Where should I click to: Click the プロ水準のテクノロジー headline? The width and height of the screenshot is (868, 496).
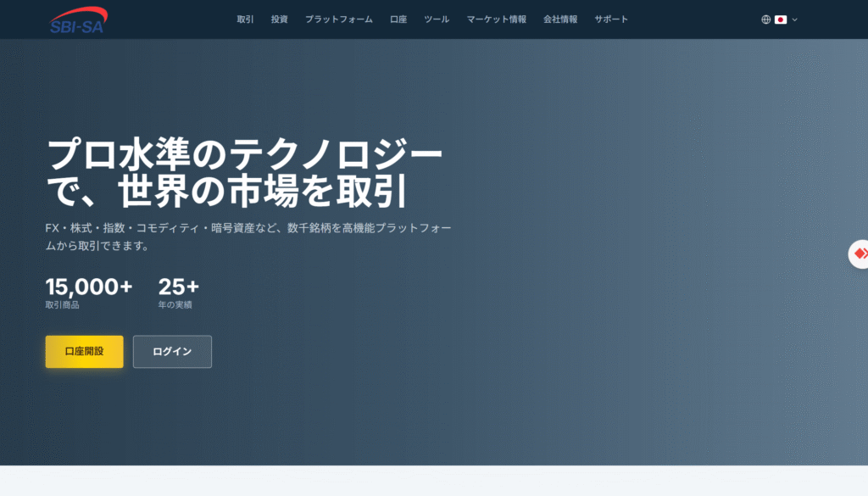point(244,173)
